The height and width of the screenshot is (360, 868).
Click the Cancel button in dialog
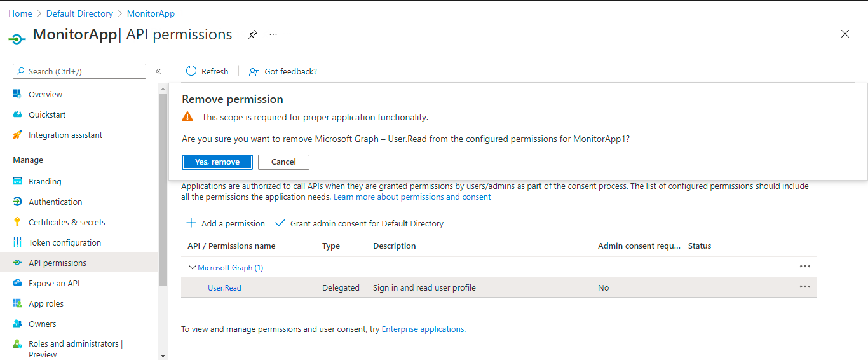283,162
